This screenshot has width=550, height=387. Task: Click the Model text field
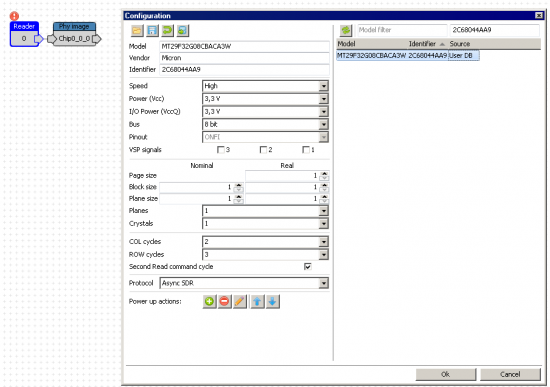tap(244, 46)
